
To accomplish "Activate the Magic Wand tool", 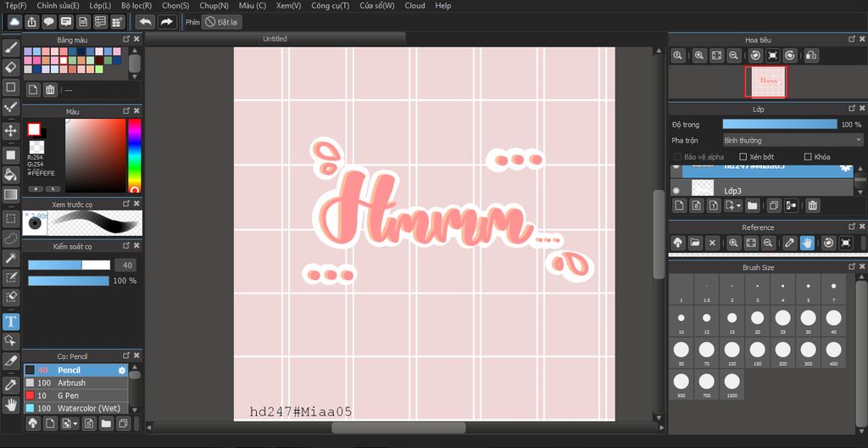I will pyautogui.click(x=10, y=258).
